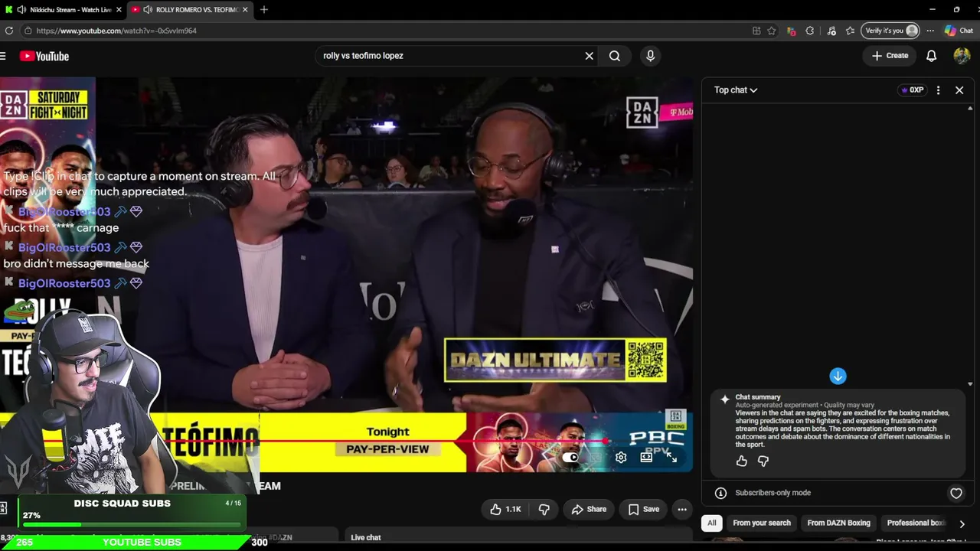Enter full screen video mode
Viewport: 980px width, 551px height.
click(671, 458)
